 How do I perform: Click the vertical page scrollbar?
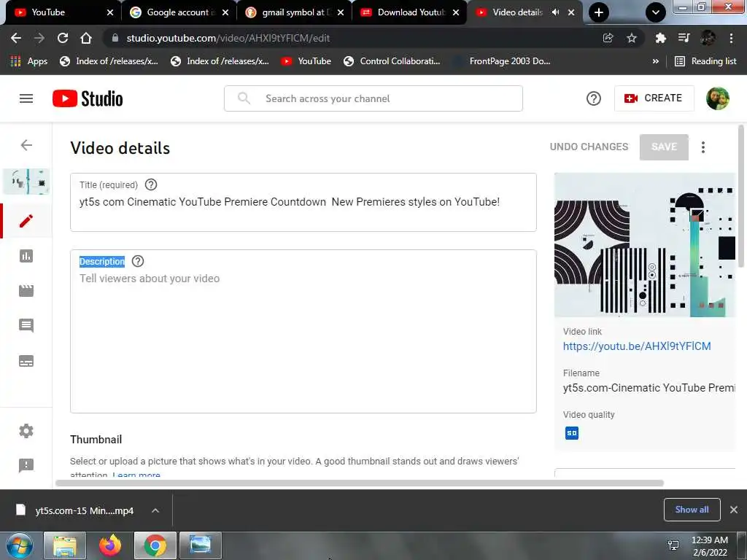click(x=741, y=195)
